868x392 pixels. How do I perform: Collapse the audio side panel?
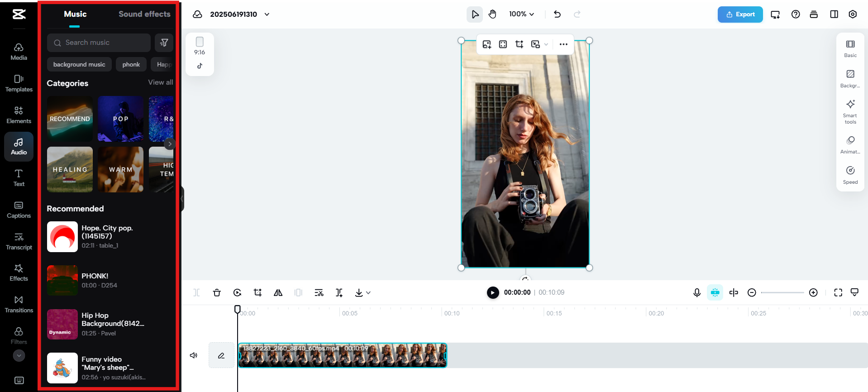(x=182, y=199)
